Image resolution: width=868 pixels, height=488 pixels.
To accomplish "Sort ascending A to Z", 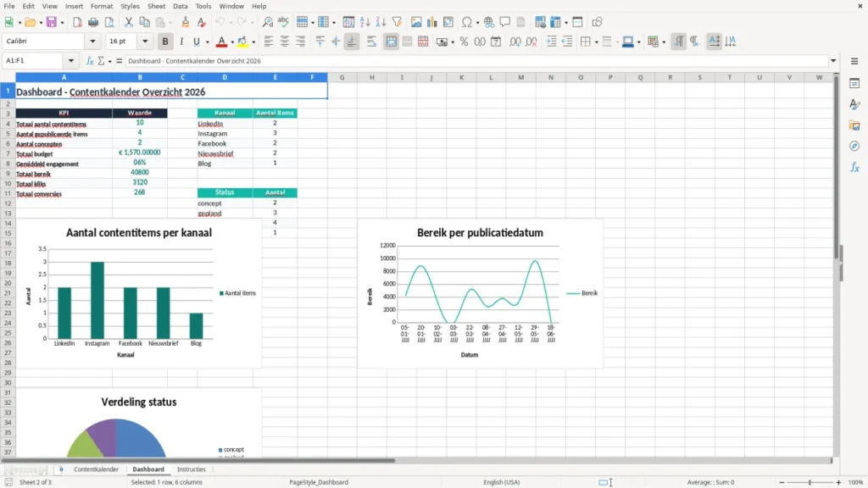I will click(x=364, y=22).
